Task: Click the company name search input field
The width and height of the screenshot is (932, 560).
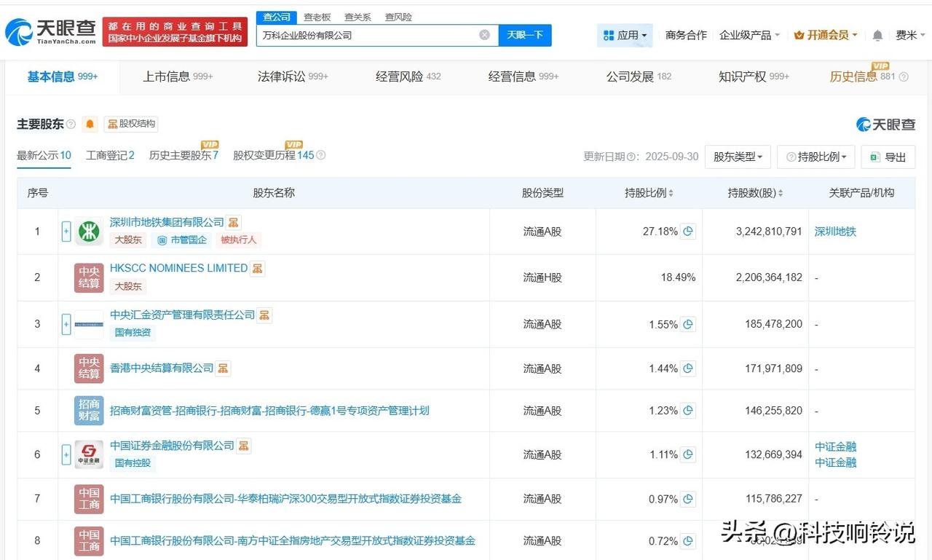Action: click(x=364, y=35)
